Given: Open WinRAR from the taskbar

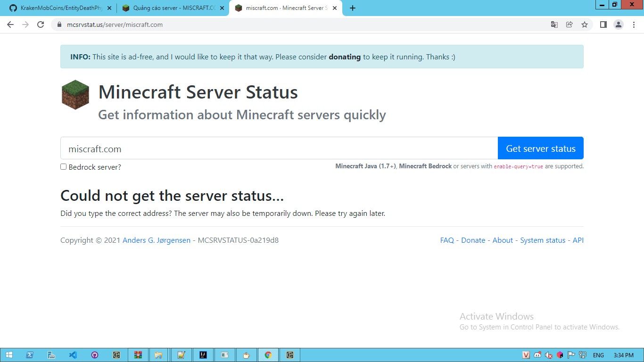Looking at the screenshot, I should [138, 355].
